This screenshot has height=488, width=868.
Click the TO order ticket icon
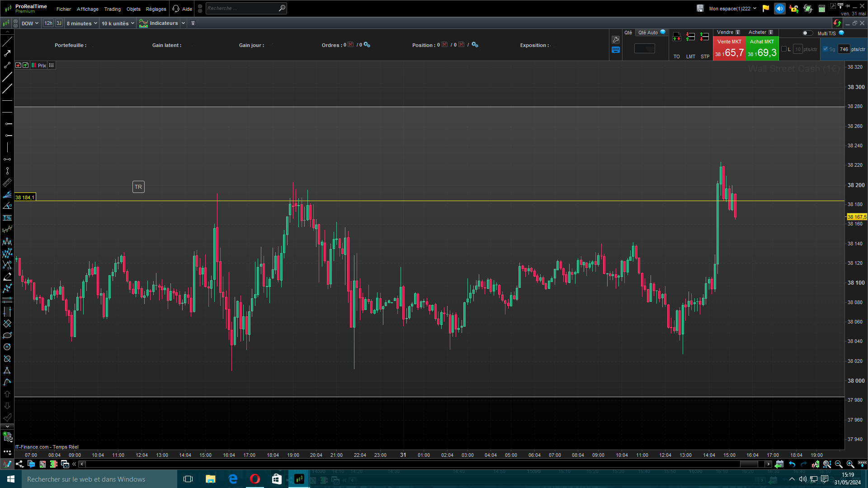tap(676, 37)
